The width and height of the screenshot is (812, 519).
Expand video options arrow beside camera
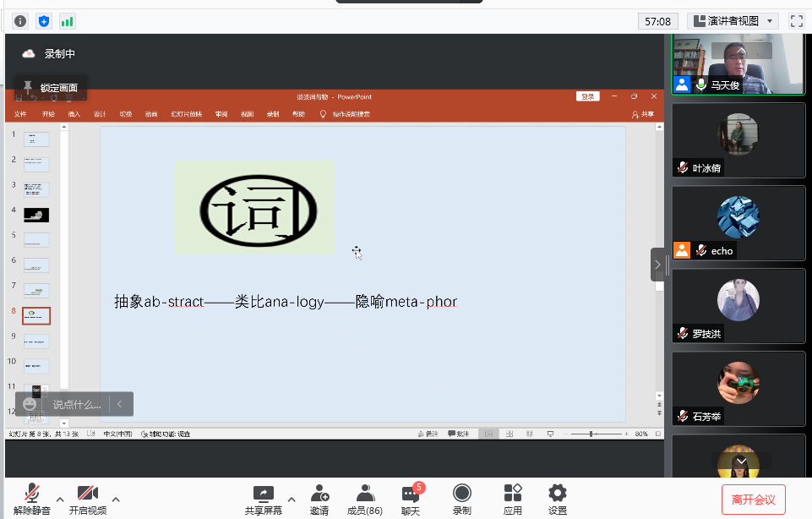[x=116, y=499]
